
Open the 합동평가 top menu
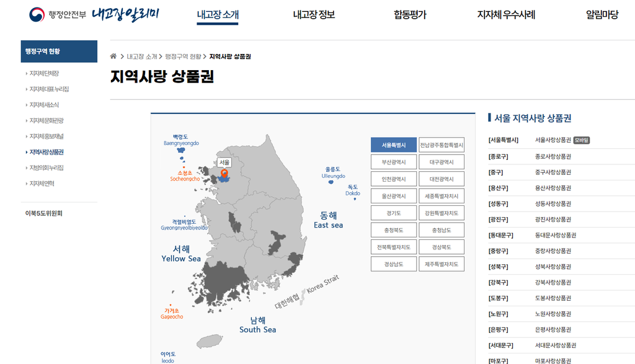(410, 15)
